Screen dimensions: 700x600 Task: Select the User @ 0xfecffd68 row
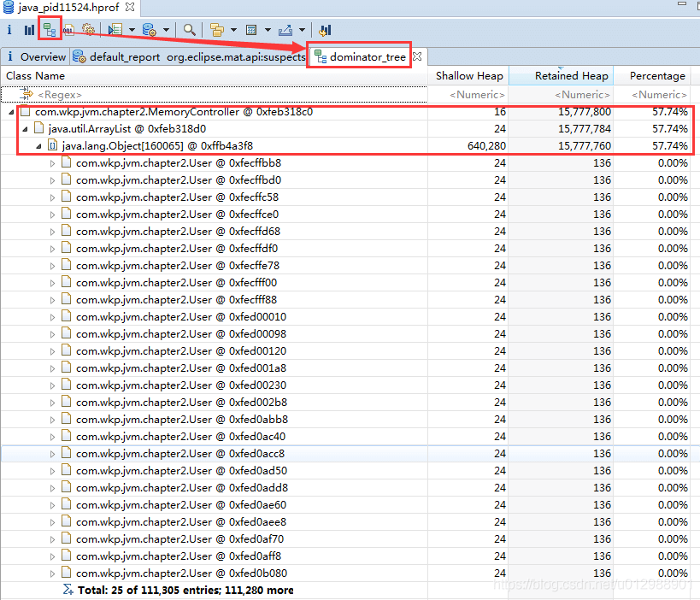point(346,232)
